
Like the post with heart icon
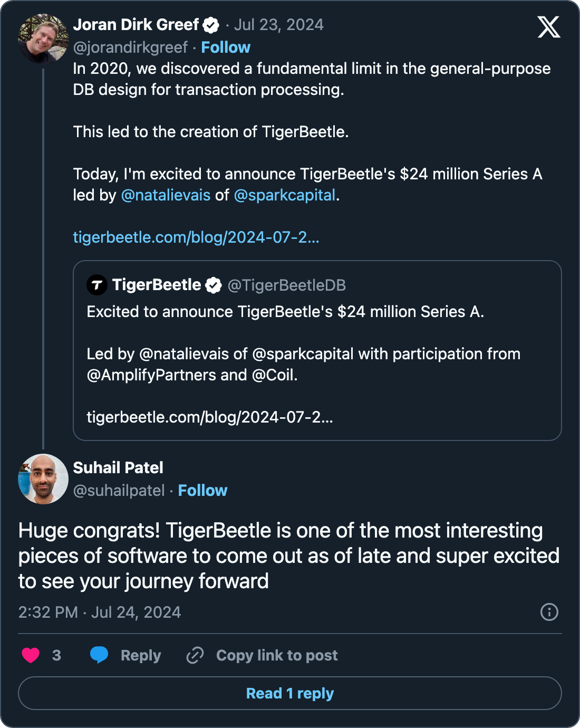pyautogui.click(x=31, y=655)
